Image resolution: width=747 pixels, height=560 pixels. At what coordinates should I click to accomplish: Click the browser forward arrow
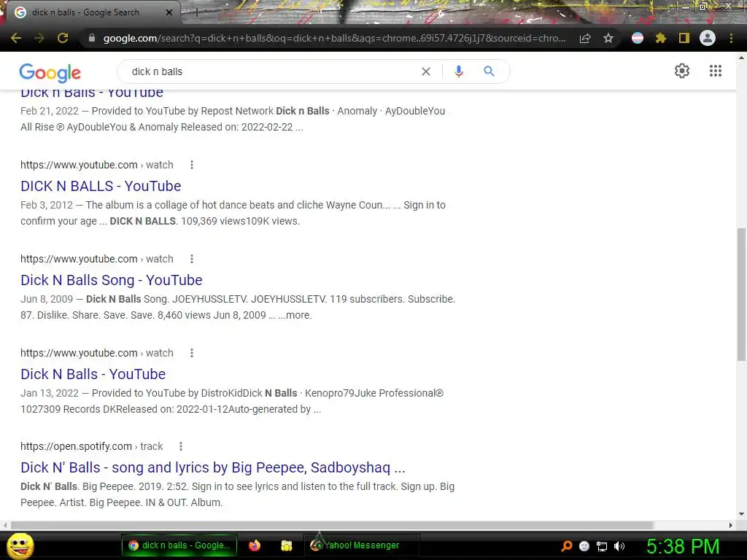[39, 38]
